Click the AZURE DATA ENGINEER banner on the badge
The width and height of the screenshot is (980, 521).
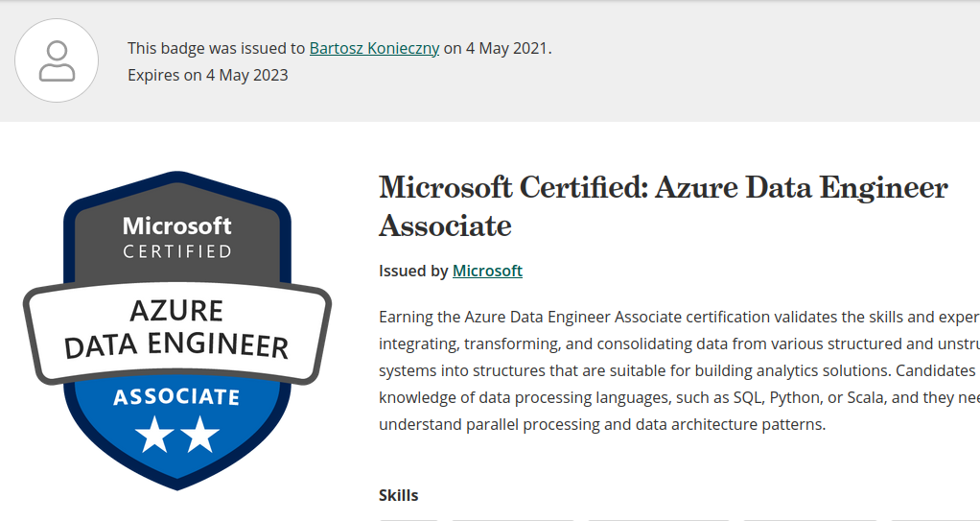(x=176, y=328)
